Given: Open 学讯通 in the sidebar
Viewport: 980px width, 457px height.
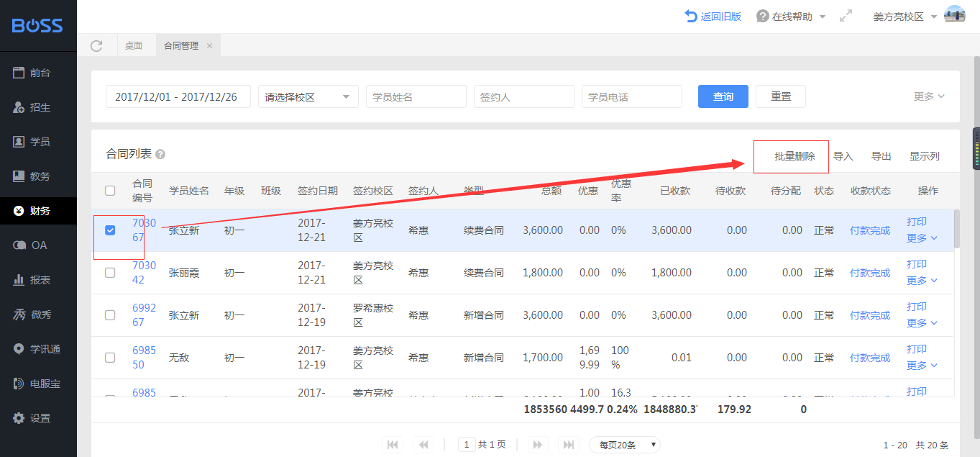Looking at the screenshot, I should [x=38, y=349].
